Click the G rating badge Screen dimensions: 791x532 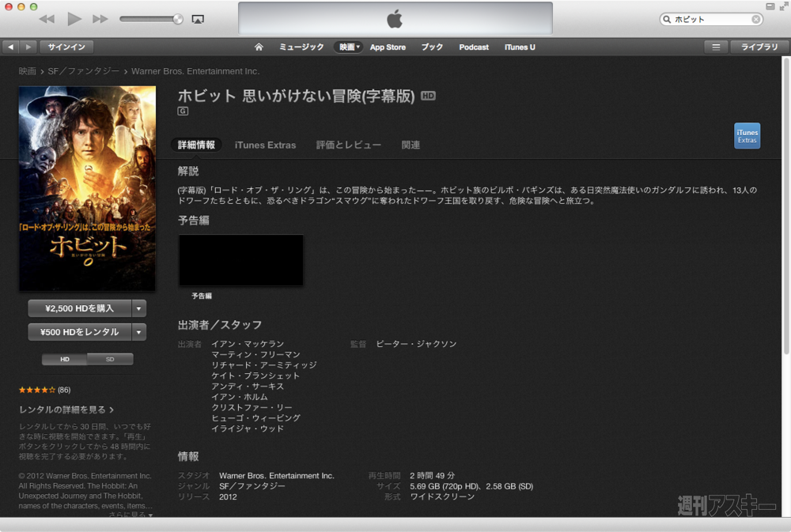(x=183, y=111)
